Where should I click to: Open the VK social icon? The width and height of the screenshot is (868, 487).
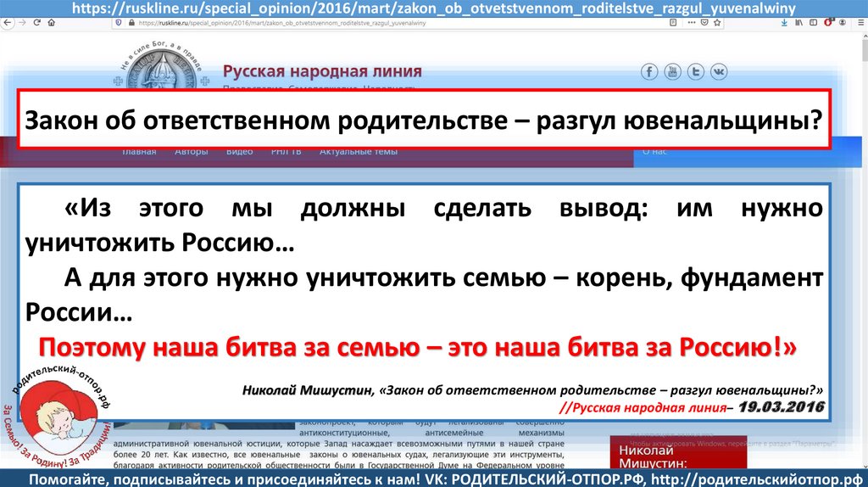pos(718,72)
